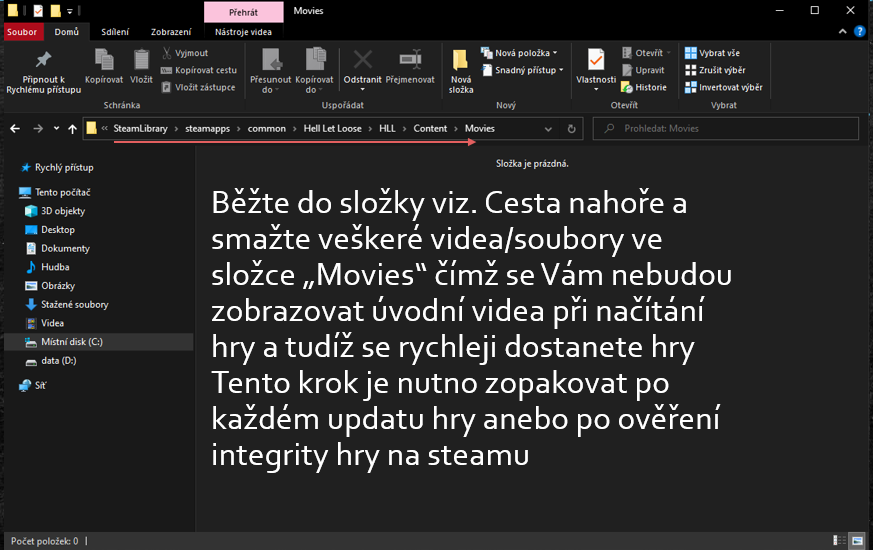
Task: Click the Přejmenovat icon
Action: pyautogui.click(x=410, y=60)
